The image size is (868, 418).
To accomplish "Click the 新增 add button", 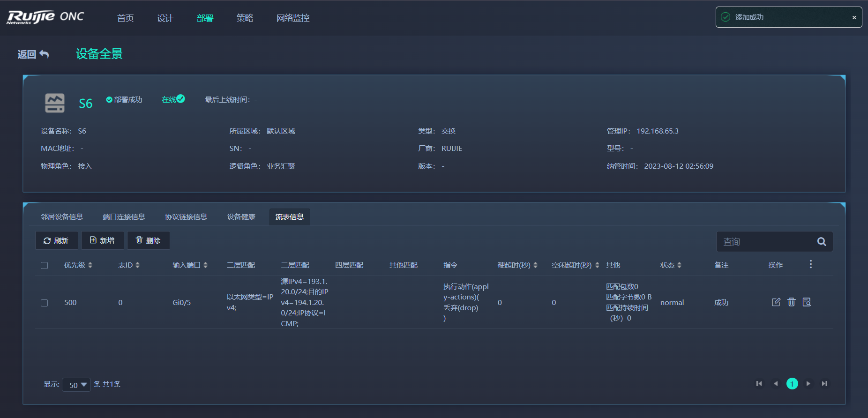I will 102,240.
